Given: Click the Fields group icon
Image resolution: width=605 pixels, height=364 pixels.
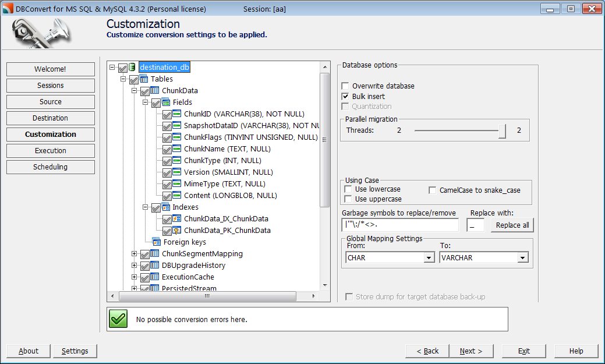Looking at the screenshot, I should pos(166,103).
